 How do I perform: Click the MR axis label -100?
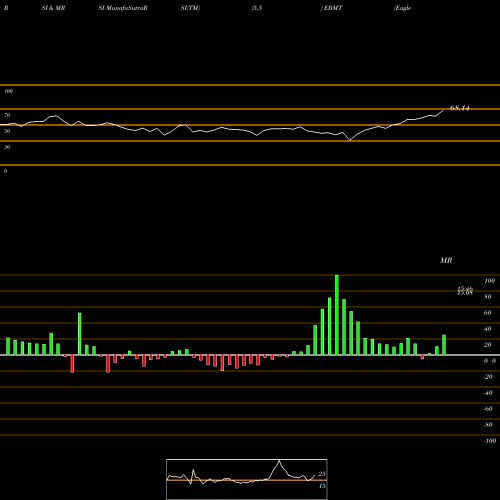[490, 441]
